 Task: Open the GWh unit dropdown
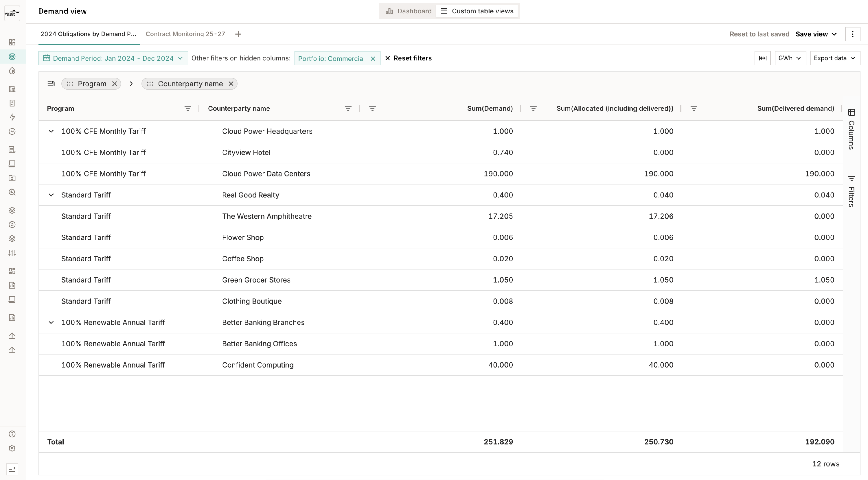click(790, 58)
